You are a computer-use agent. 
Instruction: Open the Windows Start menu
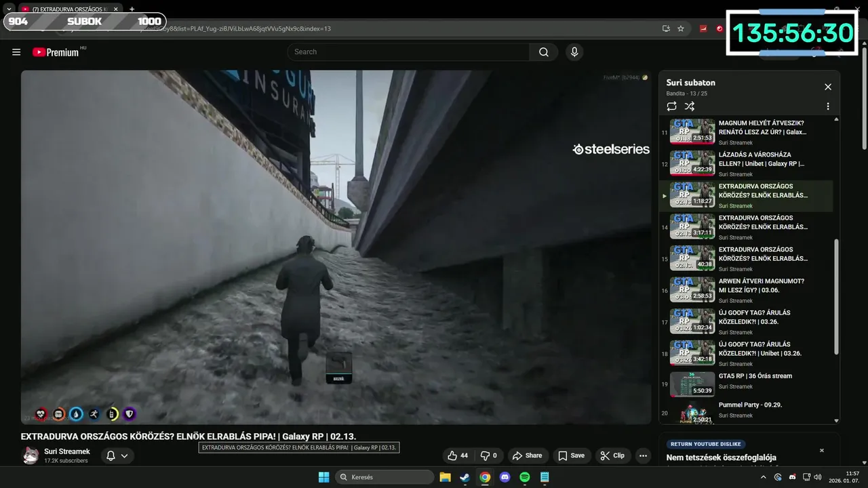323,477
